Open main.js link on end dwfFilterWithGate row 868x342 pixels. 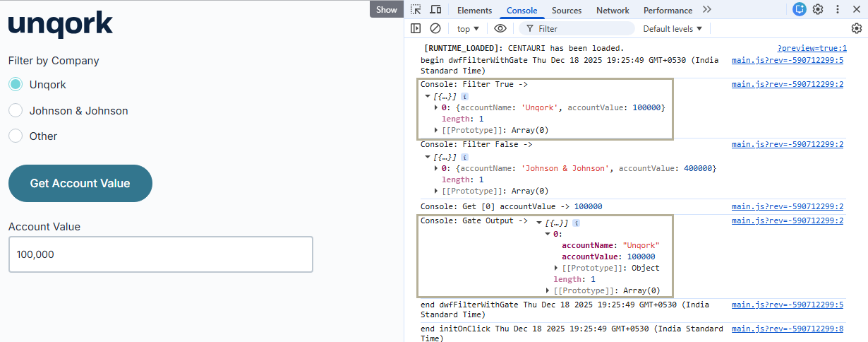(x=788, y=305)
